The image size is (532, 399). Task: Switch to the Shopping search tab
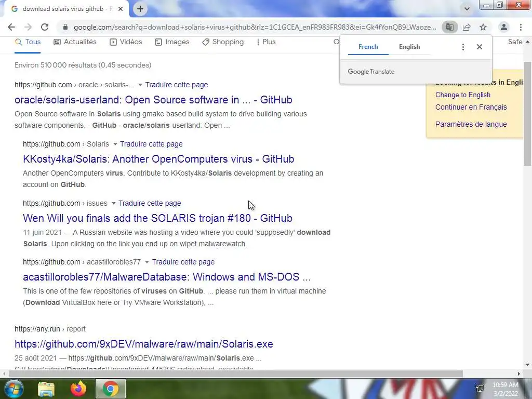click(223, 42)
